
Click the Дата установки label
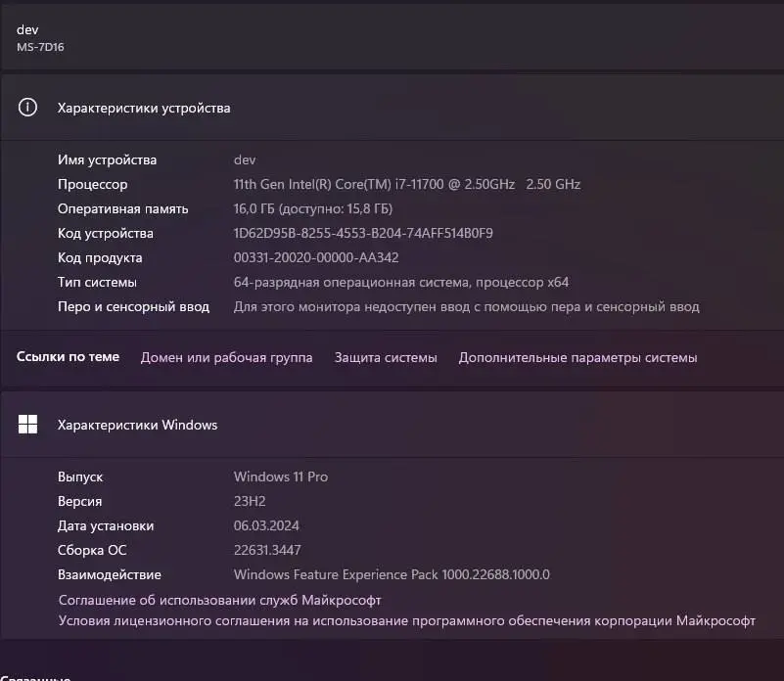coord(106,525)
